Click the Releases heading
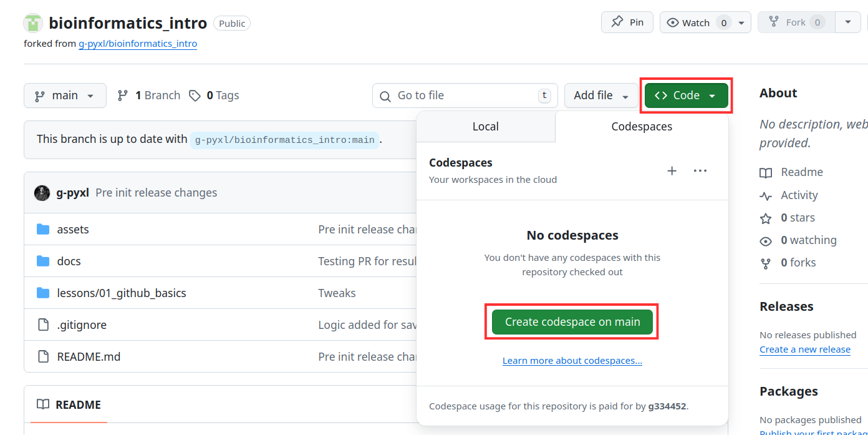 [x=786, y=306]
